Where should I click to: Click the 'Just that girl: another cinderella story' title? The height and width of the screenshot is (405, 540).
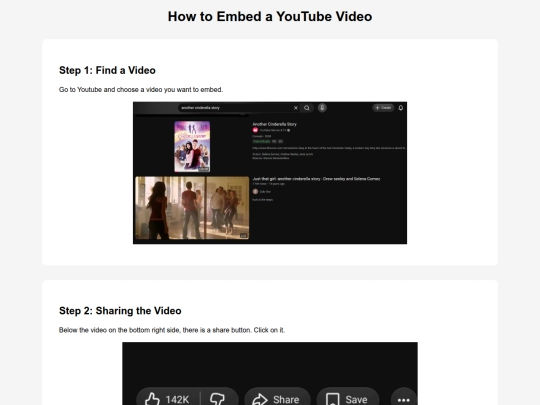point(316,179)
